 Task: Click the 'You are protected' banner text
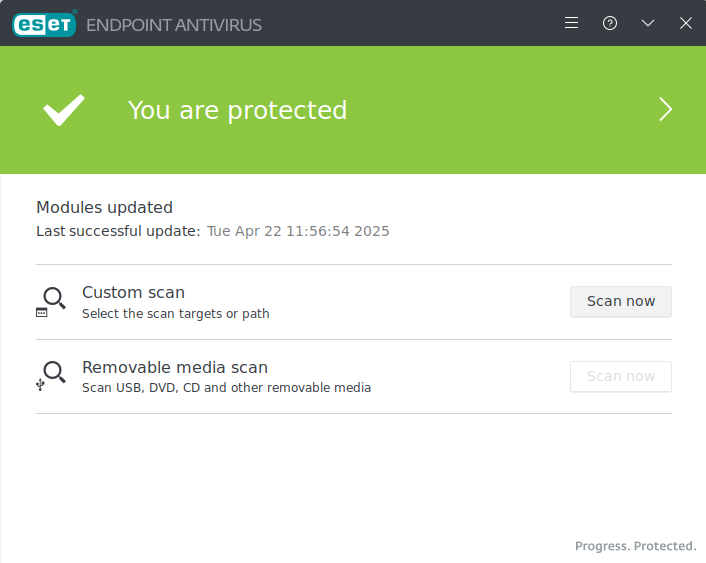237,110
